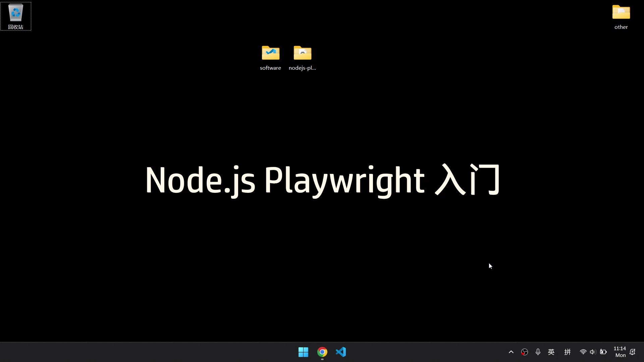
Task: Toggle the 拼 pinyin input mode
Action: click(567, 352)
